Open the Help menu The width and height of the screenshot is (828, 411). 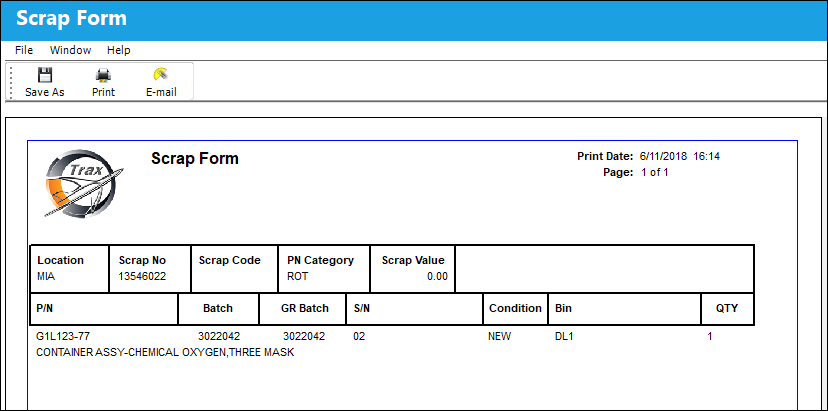pyautogui.click(x=118, y=50)
